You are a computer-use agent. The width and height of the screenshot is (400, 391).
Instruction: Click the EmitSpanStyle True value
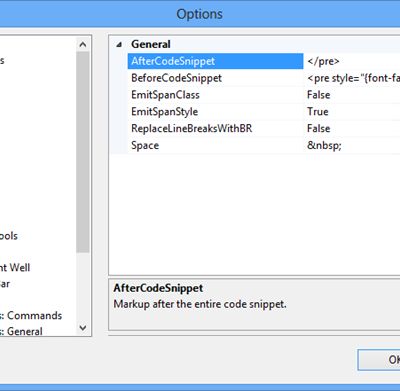353,111
